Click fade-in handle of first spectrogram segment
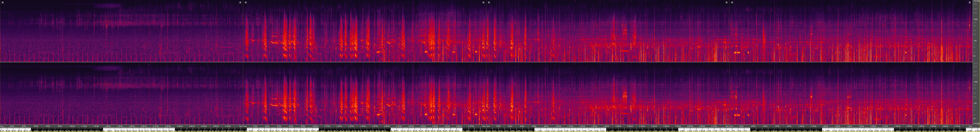 tap(2, 2)
